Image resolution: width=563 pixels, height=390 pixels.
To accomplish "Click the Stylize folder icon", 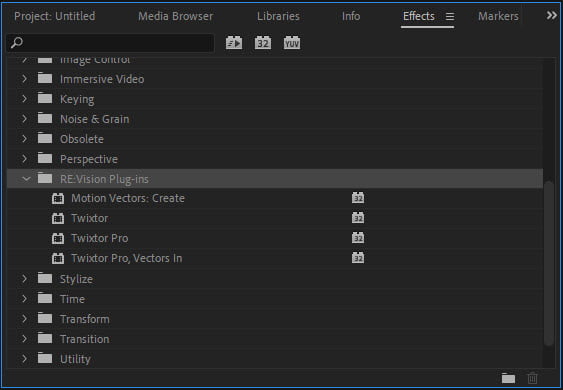I will click(45, 278).
